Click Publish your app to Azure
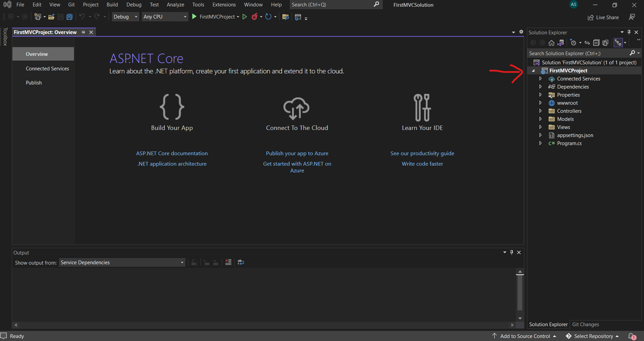644x341 pixels. pos(297,153)
